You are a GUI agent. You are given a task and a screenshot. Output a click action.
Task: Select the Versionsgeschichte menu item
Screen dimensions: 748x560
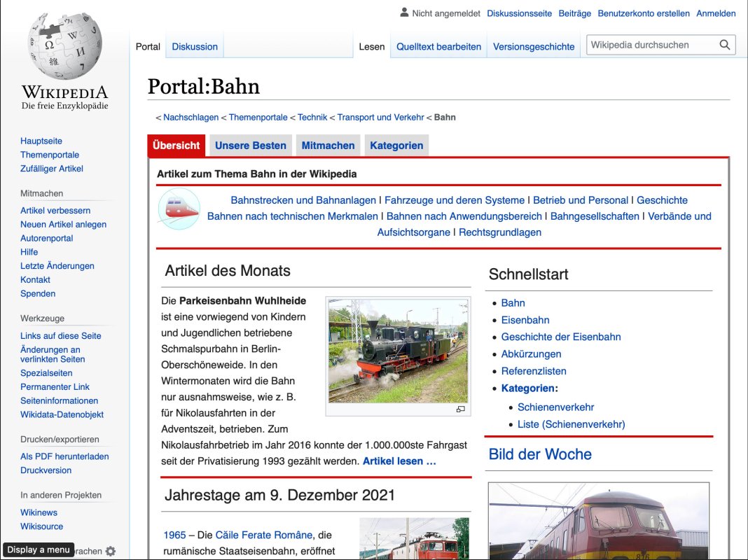tap(534, 46)
